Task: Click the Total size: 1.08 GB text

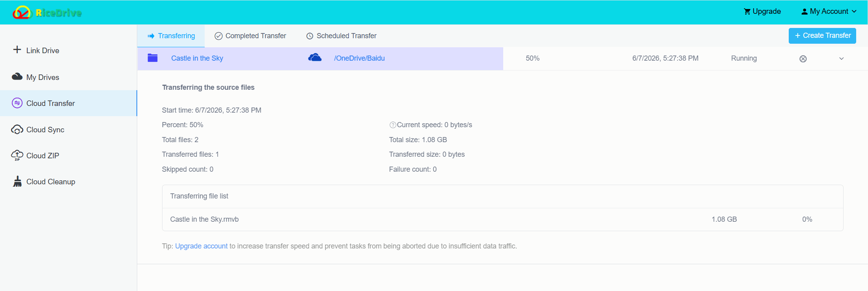Action: tap(418, 140)
